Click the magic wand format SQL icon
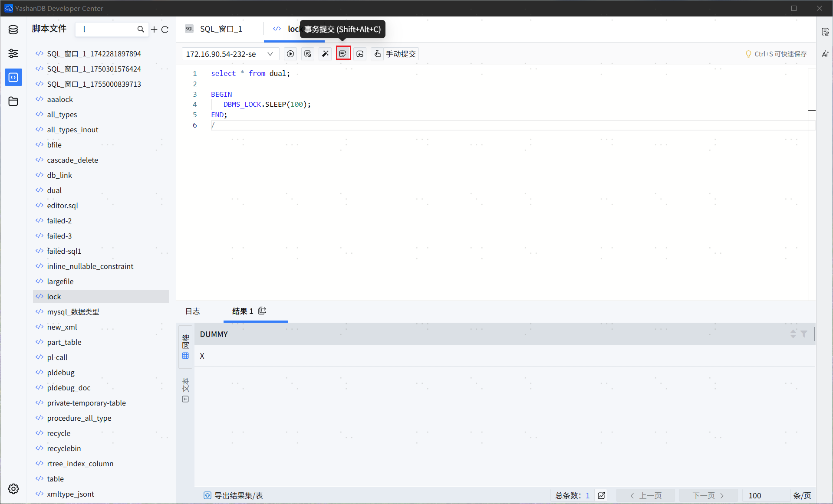Image resolution: width=833 pixels, height=504 pixels. click(x=325, y=54)
